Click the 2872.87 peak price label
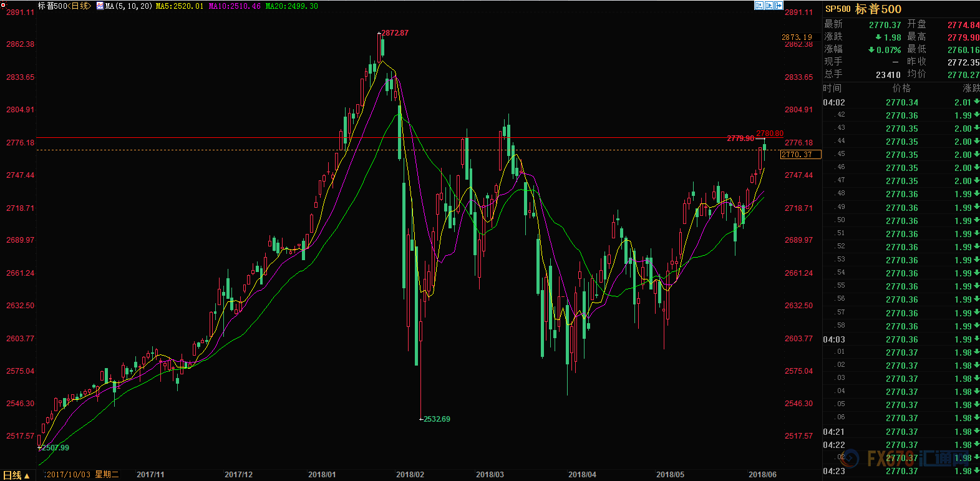The height and width of the screenshot is (481, 980). point(395,33)
